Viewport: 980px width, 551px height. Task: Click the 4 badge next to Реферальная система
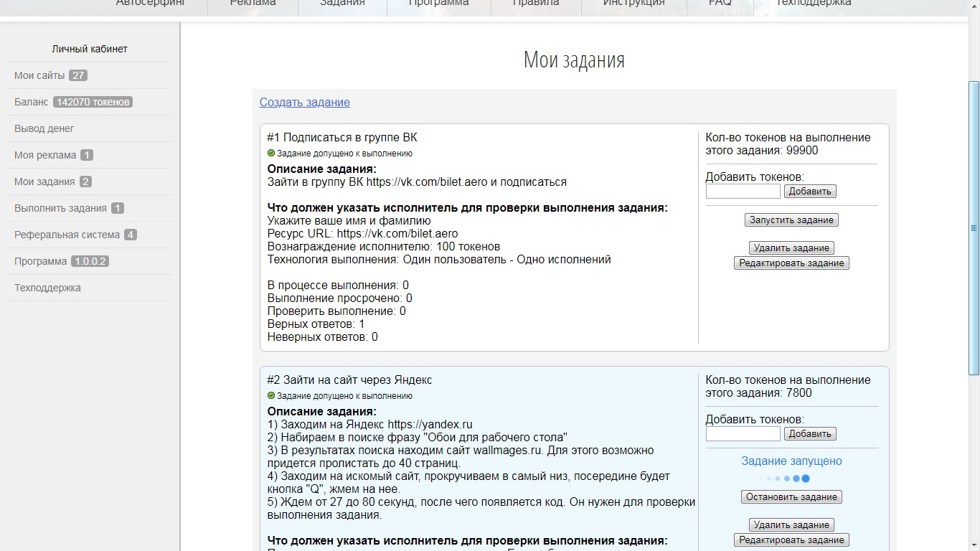130,235
